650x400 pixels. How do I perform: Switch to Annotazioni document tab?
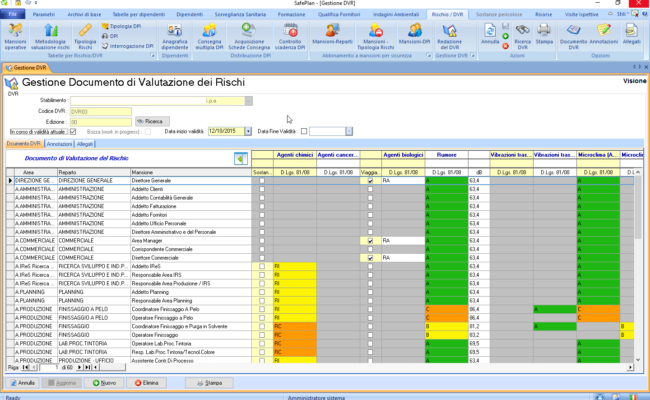59,144
